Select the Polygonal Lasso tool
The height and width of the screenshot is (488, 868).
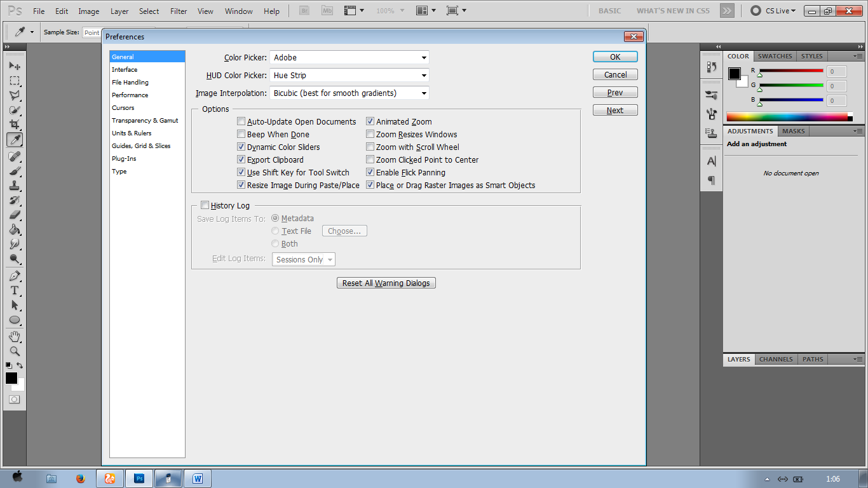pyautogui.click(x=14, y=95)
